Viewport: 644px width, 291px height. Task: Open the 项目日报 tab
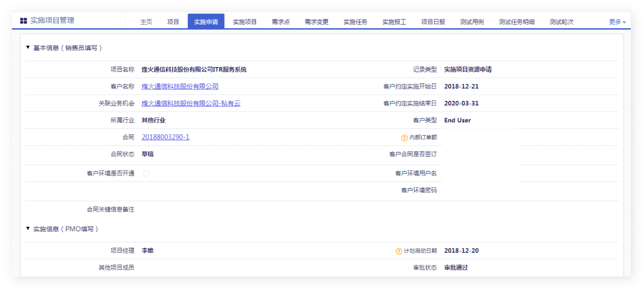coord(433,22)
